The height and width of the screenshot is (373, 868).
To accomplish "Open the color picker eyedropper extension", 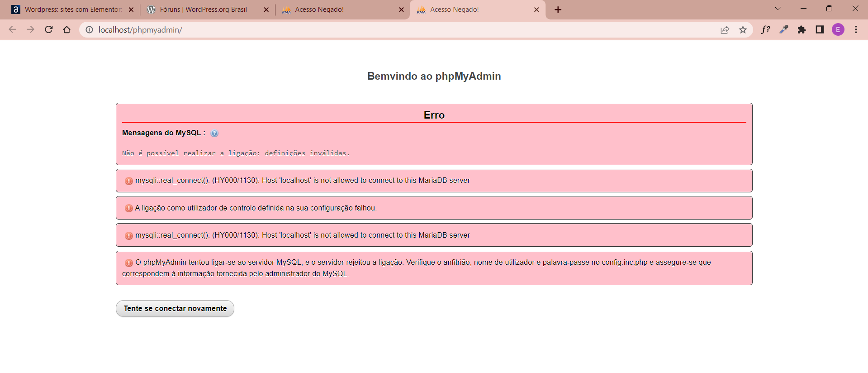I will coord(783,30).
